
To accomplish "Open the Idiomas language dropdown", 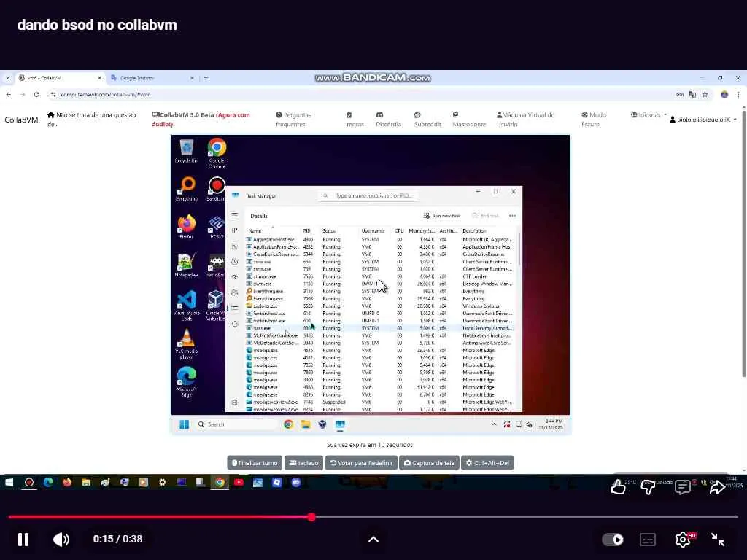I will [649, 114].
